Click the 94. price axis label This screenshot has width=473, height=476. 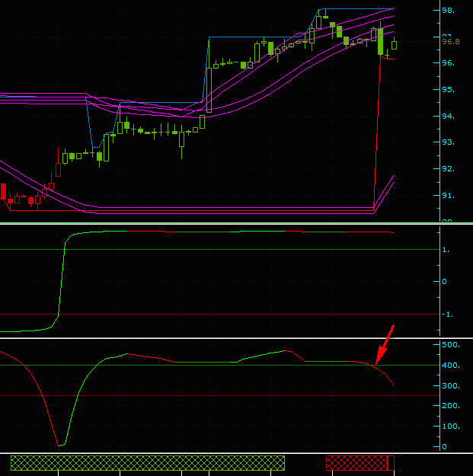point(448,116)
